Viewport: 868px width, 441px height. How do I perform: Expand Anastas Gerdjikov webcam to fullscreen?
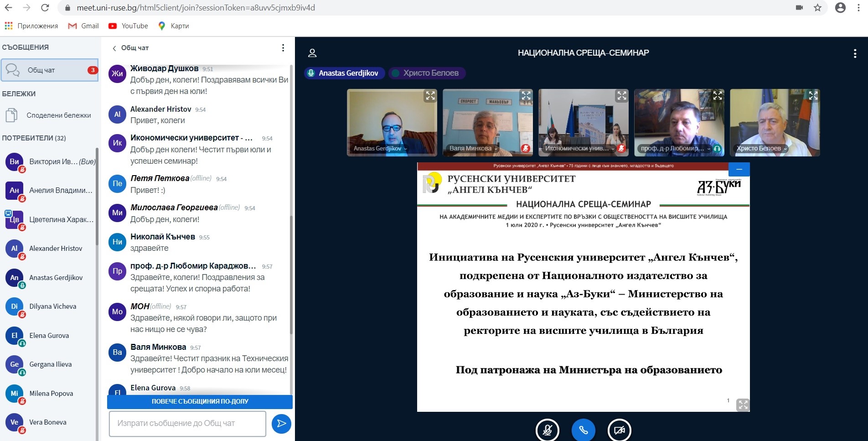(x=430, y=96)
